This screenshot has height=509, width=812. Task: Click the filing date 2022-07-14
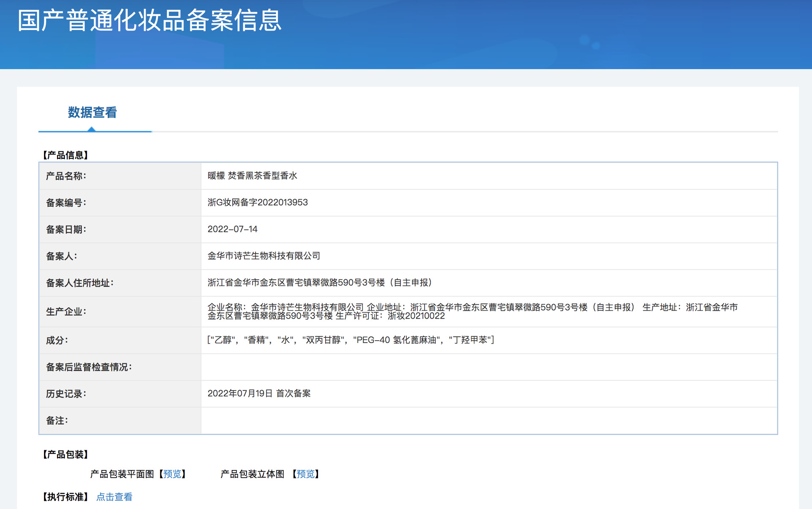232,229
